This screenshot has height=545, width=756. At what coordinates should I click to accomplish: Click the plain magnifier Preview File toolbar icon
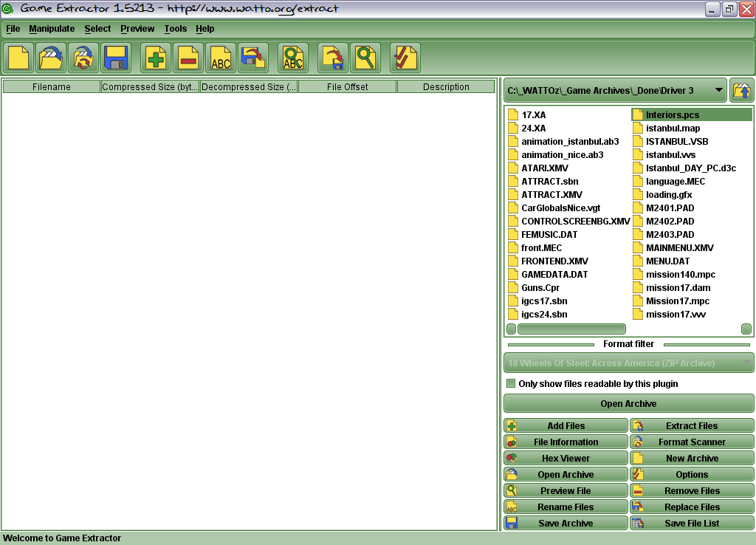[365, 58]
